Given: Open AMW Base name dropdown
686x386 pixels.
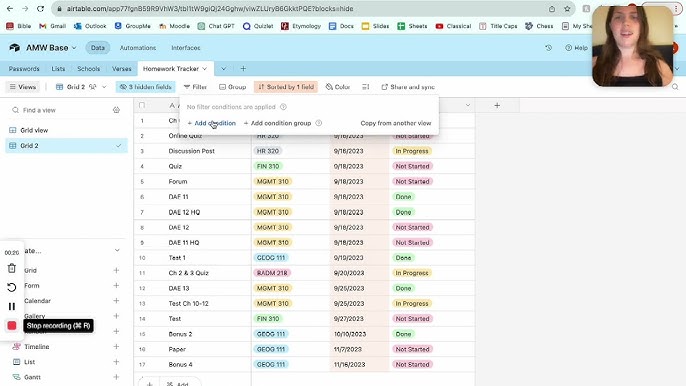Looking at the screenshot, I should pyautogui.click(x=51, y=48).
